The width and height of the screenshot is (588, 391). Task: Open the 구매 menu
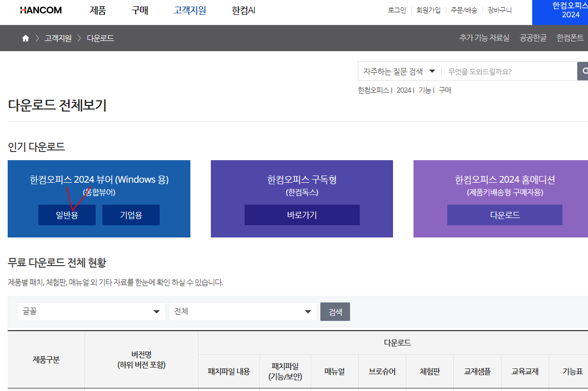point(139,10)
